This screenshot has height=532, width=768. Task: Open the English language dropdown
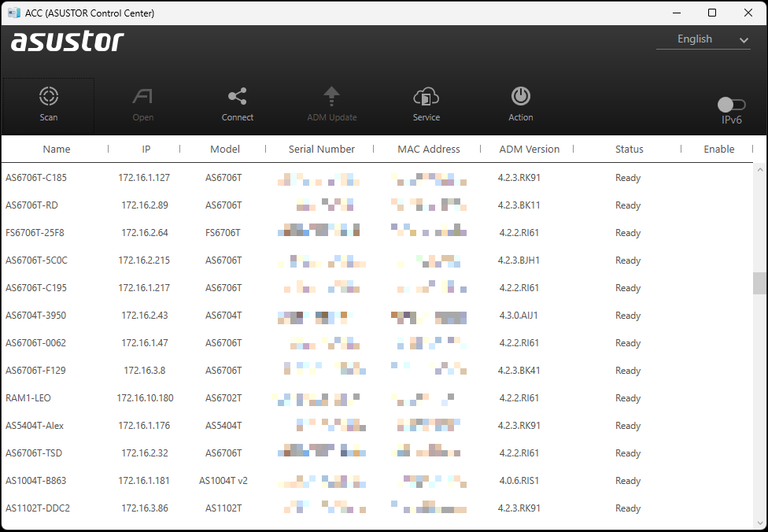tap(703, 39)
